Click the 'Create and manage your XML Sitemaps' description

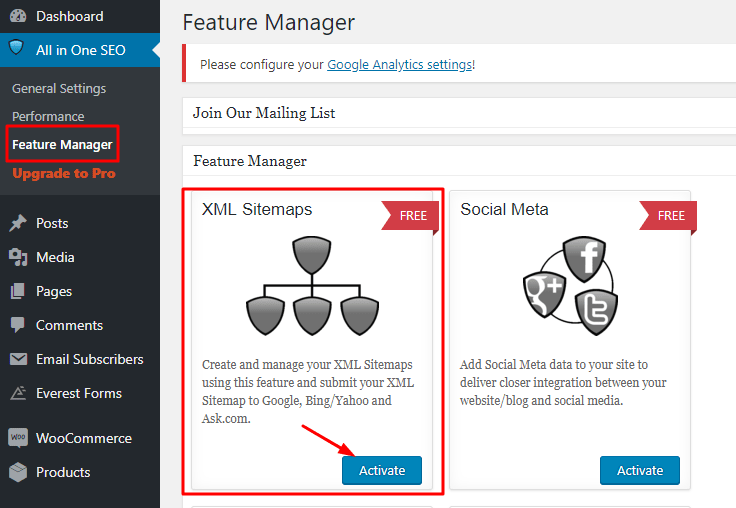pyautogui.click(x=308, y=391)
